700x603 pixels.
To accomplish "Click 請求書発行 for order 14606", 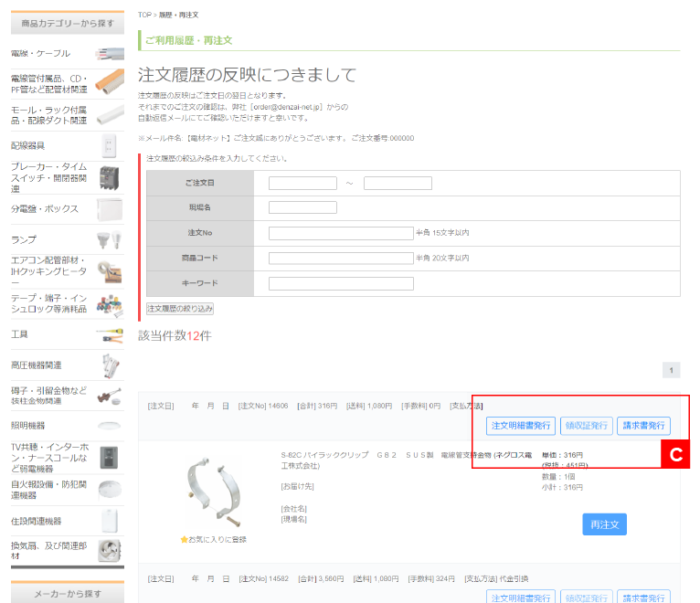I will point(643,426).
